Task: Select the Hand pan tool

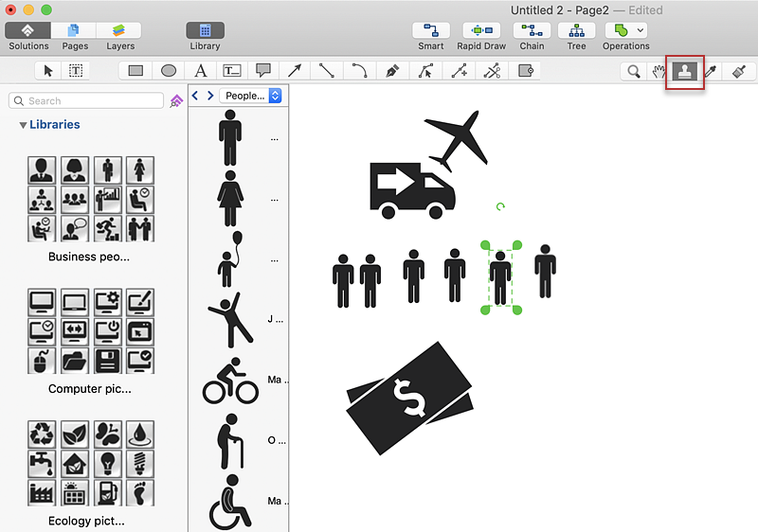Action: pyautogui.click(x=658, y=71)
